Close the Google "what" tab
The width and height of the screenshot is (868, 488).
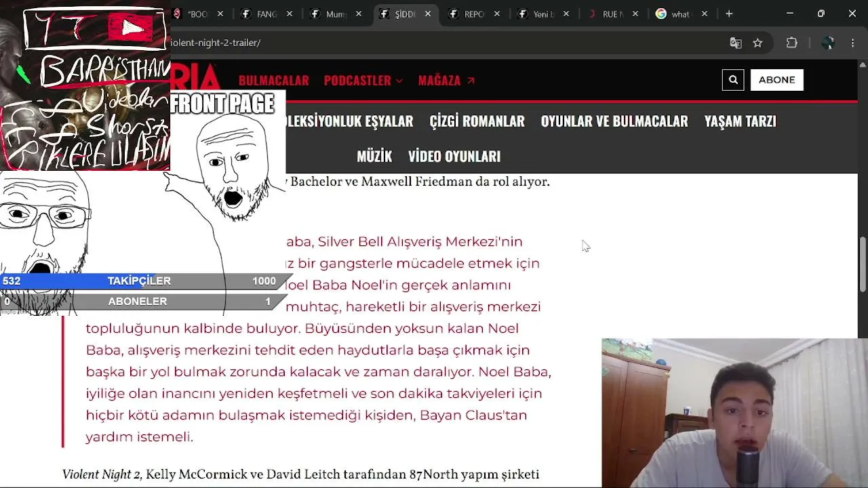point(705,14)
